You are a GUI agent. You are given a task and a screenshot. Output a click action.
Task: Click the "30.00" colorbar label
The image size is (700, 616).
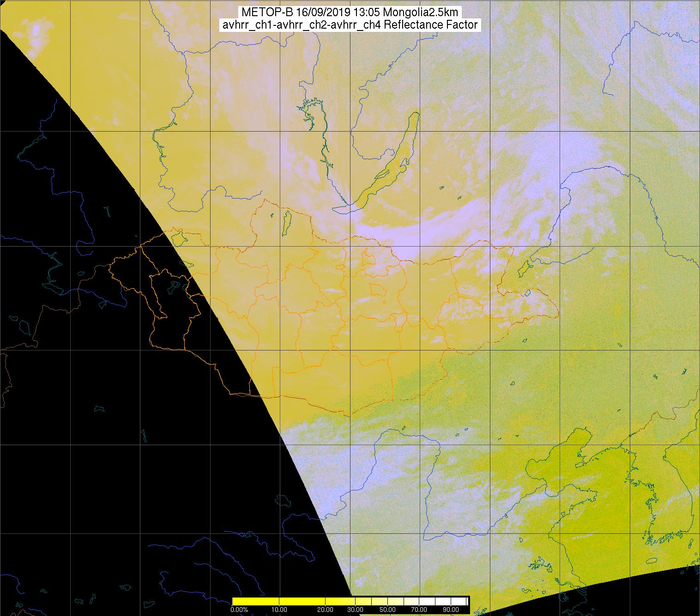coord(355,610)
